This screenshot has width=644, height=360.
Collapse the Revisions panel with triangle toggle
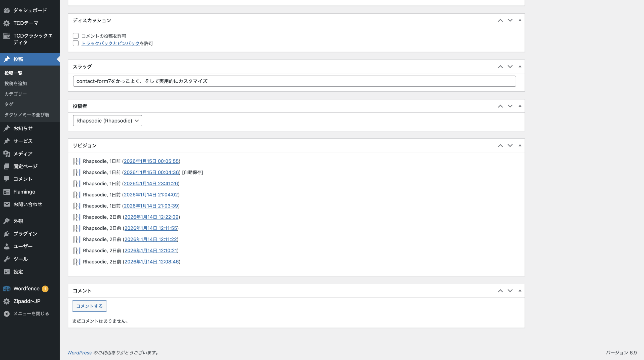pyautogui.click(x=520, y=145)
